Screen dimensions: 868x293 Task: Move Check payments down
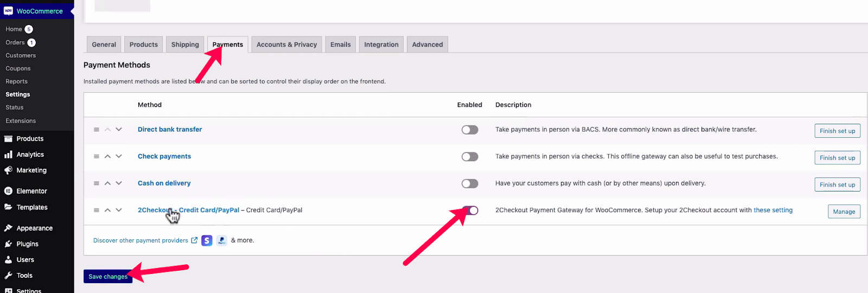click(119, 156)
